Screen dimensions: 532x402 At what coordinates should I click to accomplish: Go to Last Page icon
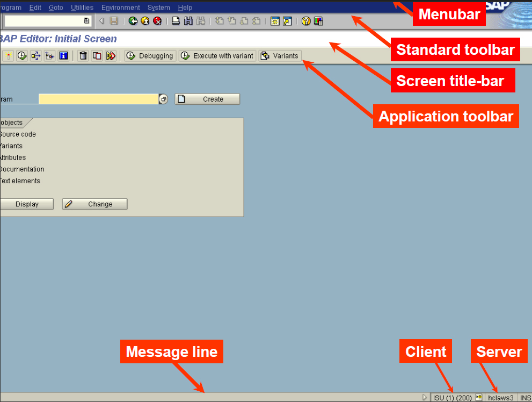pyautogui.click(x=257, y=21)
